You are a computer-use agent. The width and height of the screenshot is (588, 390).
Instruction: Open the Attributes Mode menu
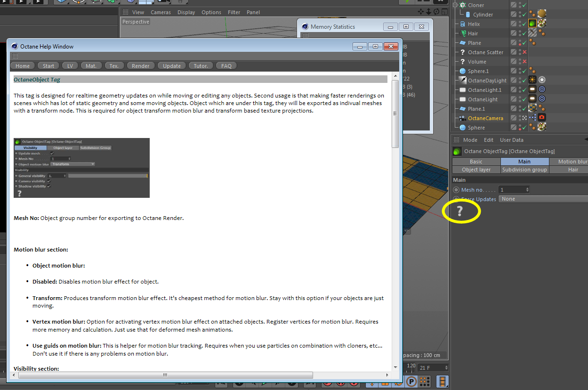[470, 140]
